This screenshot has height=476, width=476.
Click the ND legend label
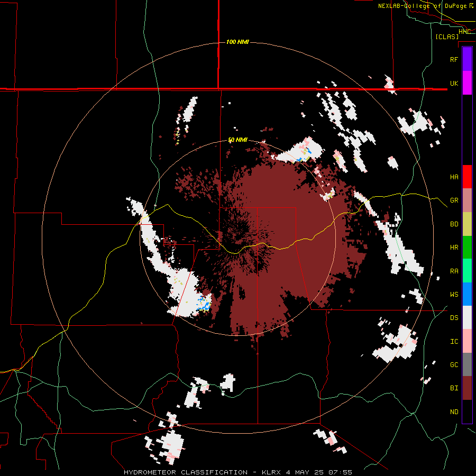pos(454,412)
